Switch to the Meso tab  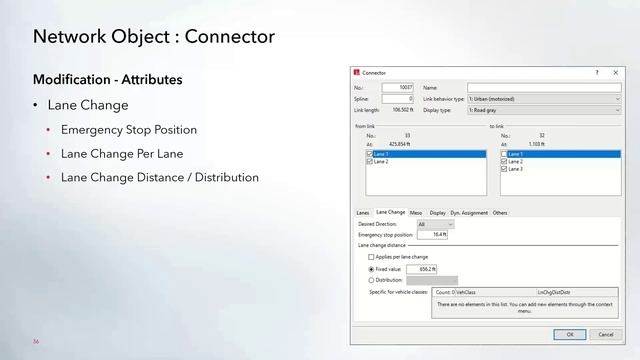(416, 213)
